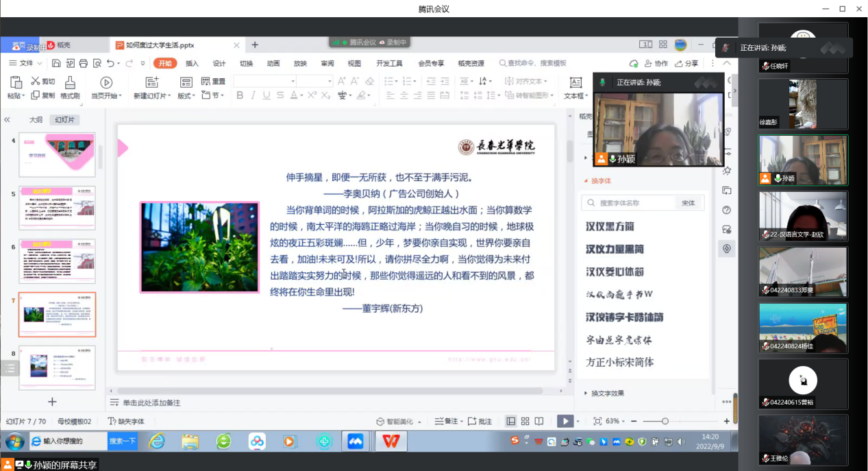Open the font name combo box
The image size is (868, 471).
coord(264,81)
